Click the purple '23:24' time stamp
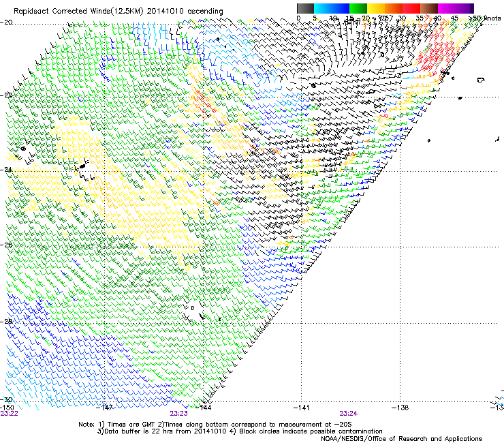The width and height of the screenshot is (504, 443). coord(349,414)
